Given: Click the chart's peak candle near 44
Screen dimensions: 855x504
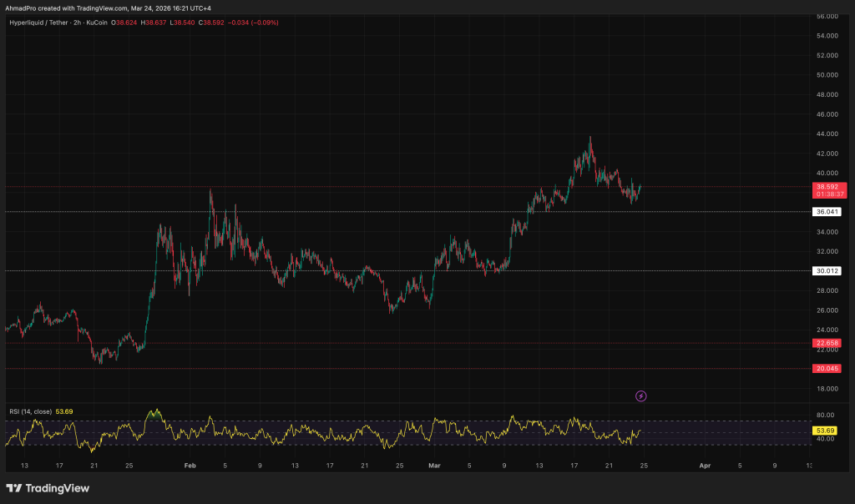Looking at the screenshot, I should pyautogui.click(x=590, y=139).
